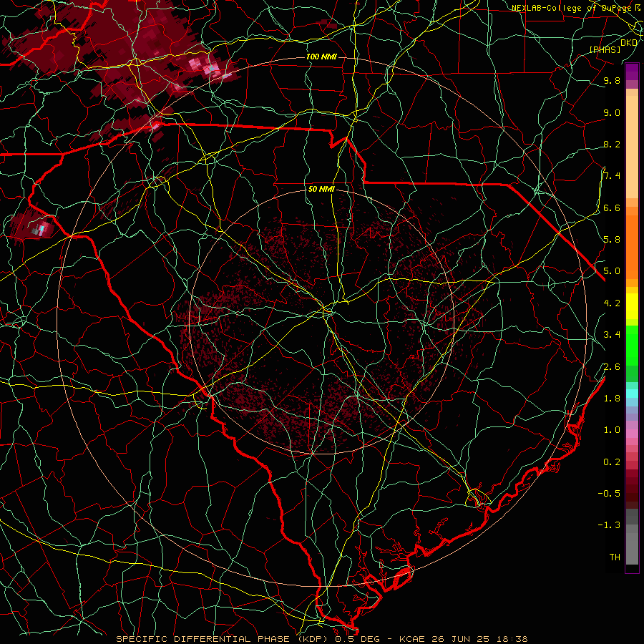The height and width of the screenshot is (644, 644).
Task: Click the -0.5 value on the color scale
Action: tap(609, 493)
